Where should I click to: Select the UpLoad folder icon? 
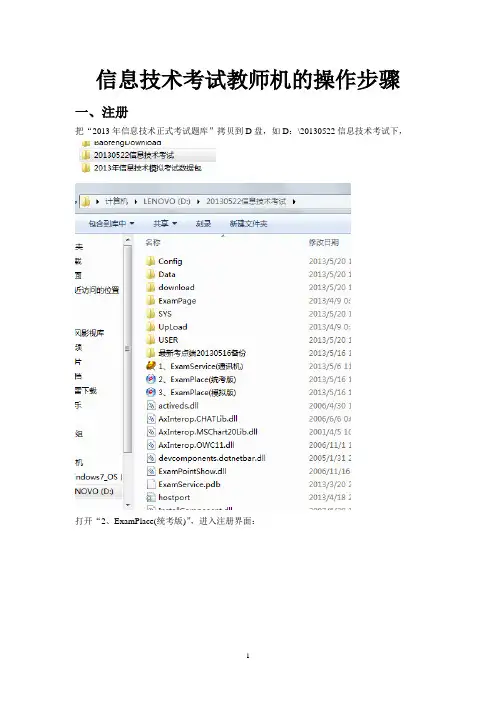point(151,326)
